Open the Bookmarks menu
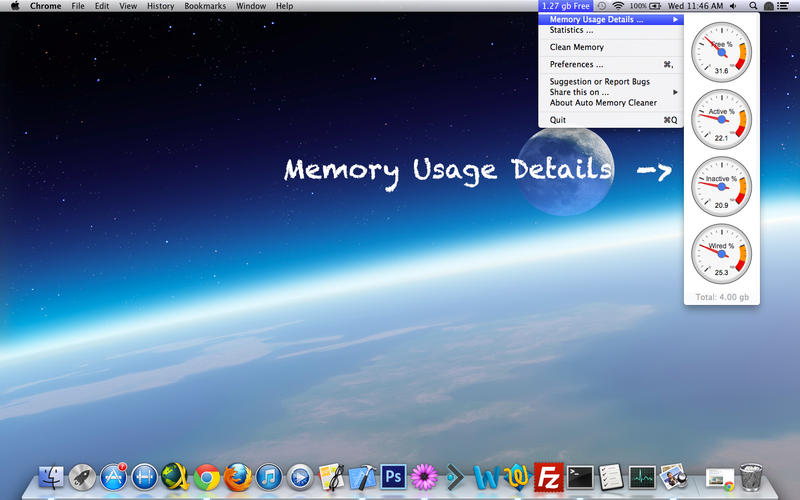This screenshot has width=800, height=500. point(205,6)
